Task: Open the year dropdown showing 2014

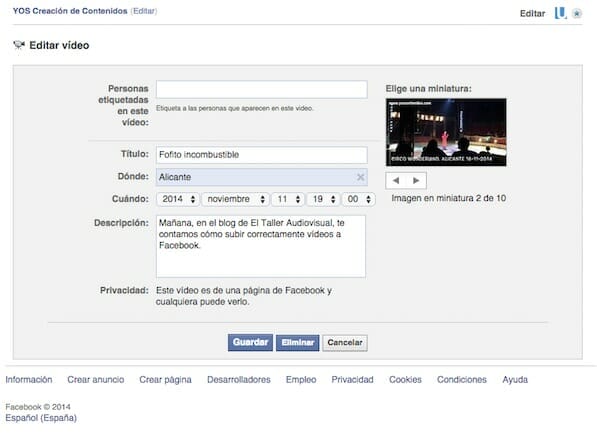Action: [178, 199]
